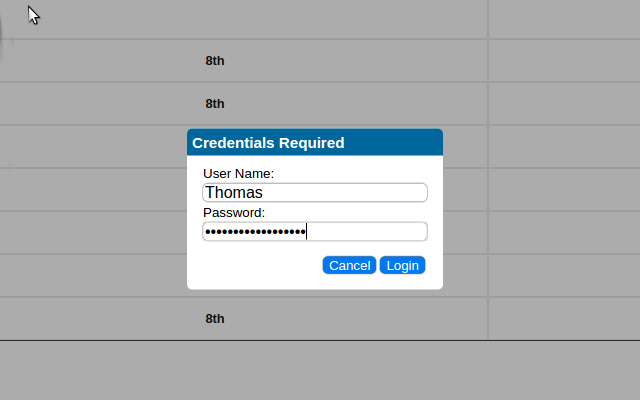Screen dimensions: 640x400
Task: Select the topmost 8th table cell
Action: tap(215, 61)
